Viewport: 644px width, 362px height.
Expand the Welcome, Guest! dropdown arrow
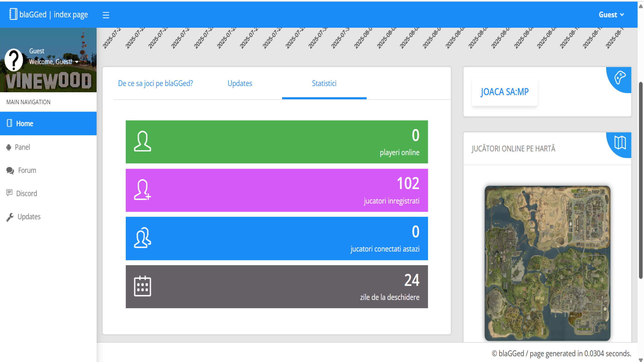[x=77, y=62]
